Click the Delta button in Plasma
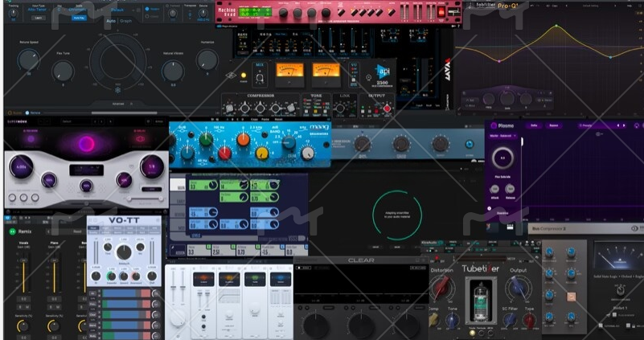The width and height of the screenshot is (644, 340). tap(535, 125)
